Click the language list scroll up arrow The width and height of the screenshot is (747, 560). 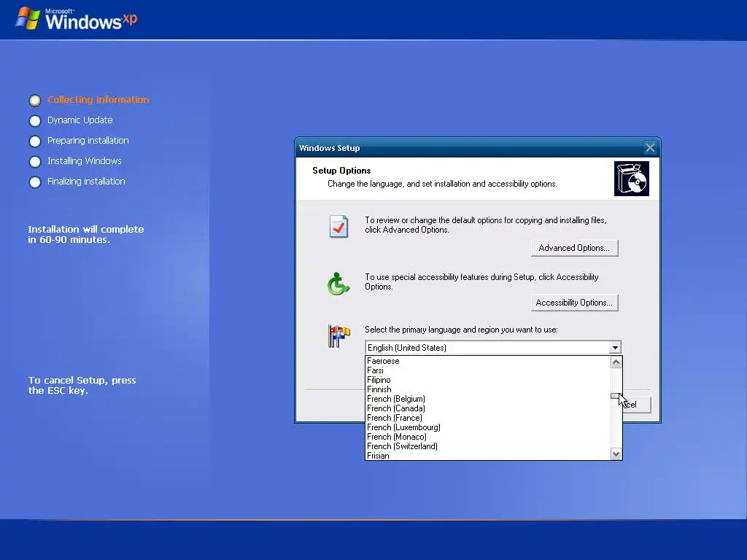pyautogui.click(x=616, y=362)
